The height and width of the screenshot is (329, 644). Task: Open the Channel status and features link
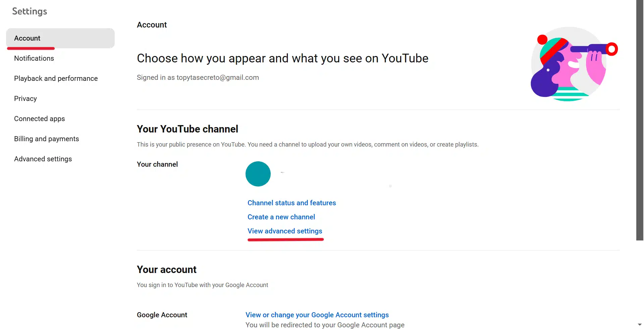pyautogui.click(x=292, y=203)
